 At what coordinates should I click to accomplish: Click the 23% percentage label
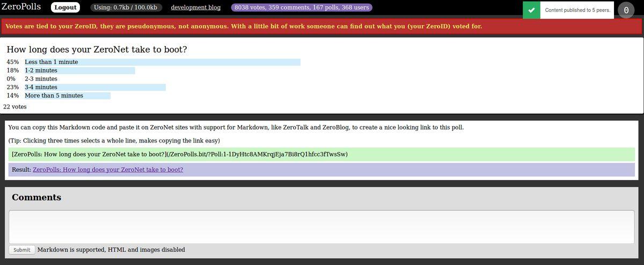click(x=13, y=87)
